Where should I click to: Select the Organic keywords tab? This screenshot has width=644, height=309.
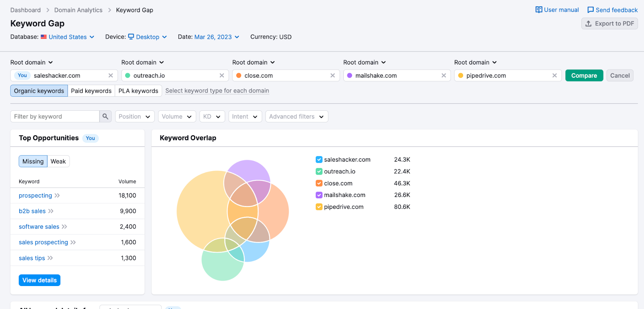pos(39,91)
